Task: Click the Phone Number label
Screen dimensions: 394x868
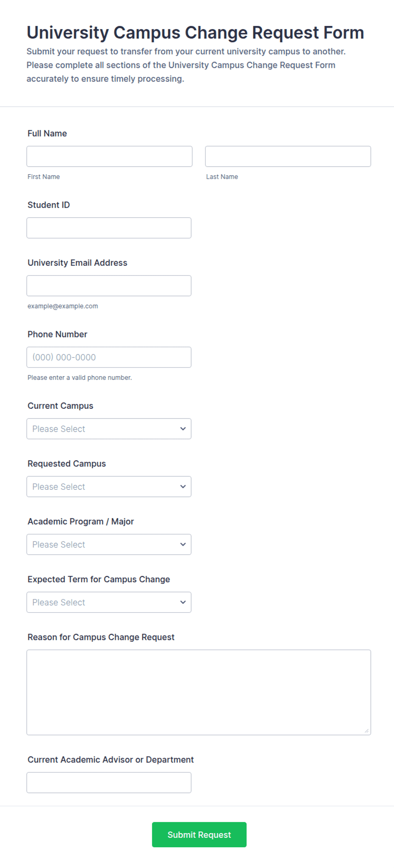Action: tap(57, 334)
